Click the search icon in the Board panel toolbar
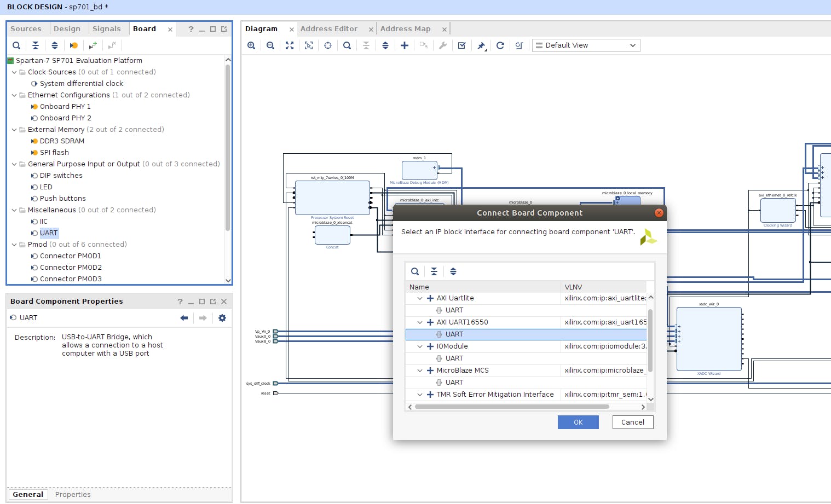The width and height of the screenshot is (831, 504). click(16, 45)
